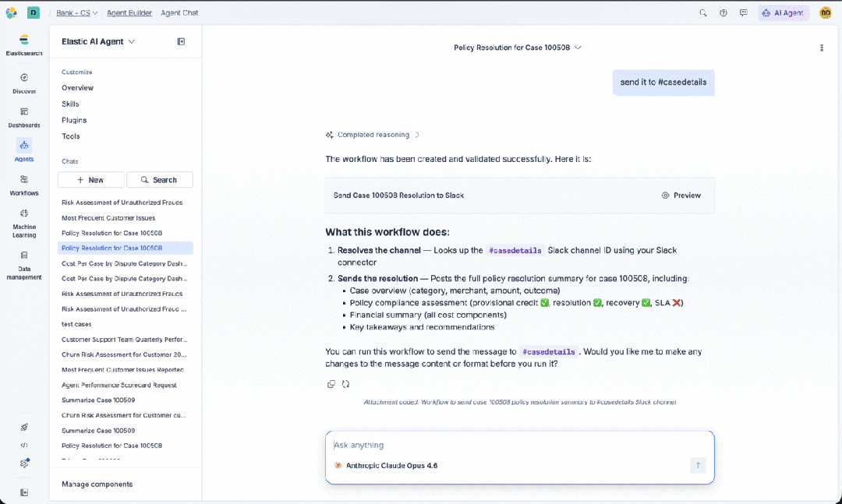Viewport: 842px width, 504px height.
Task: Open Elasticsearch in the side navigation
Action: point(23,45)
